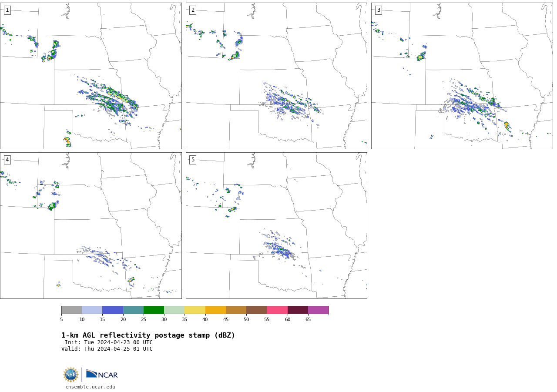Click the panel number 5 label
Image resolution: width=557 pixels, height=392 pixels.
tap(193, 160)
